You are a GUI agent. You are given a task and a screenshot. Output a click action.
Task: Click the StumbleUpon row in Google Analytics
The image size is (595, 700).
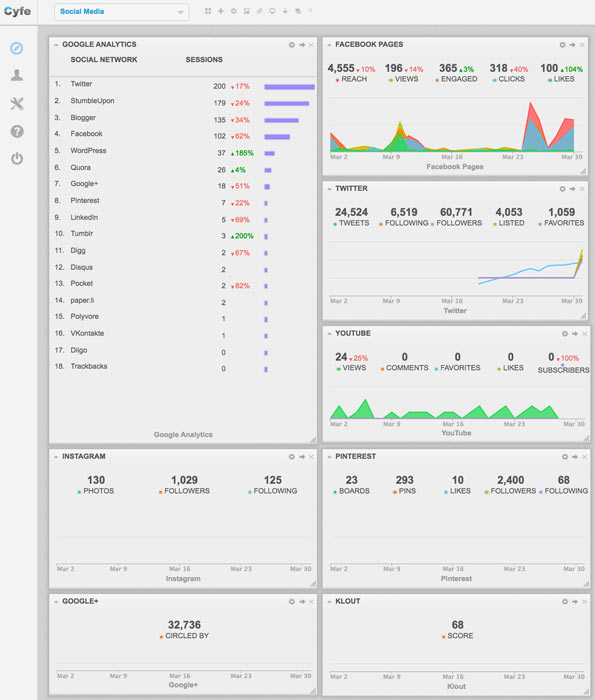point(184,101)
